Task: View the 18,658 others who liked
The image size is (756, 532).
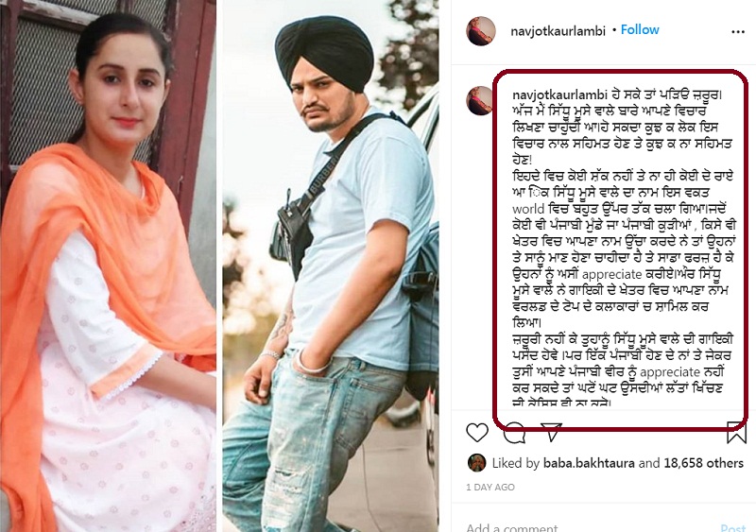Action: click(703, 464)
